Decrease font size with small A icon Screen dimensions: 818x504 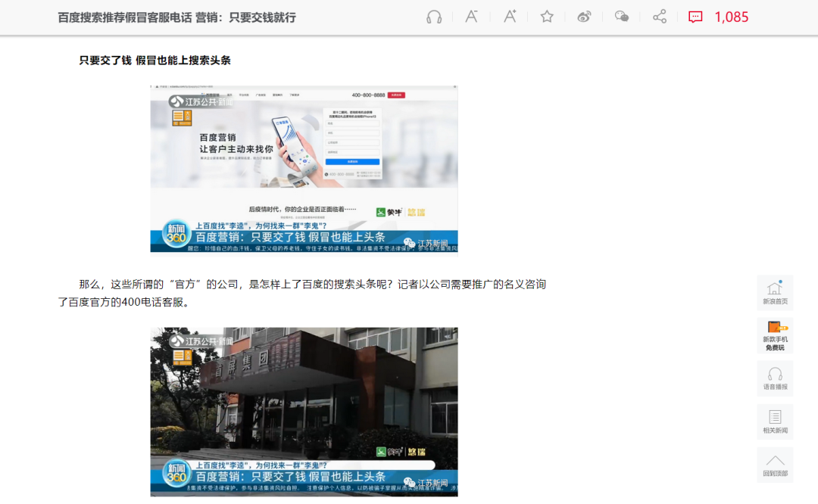(471, 17)
